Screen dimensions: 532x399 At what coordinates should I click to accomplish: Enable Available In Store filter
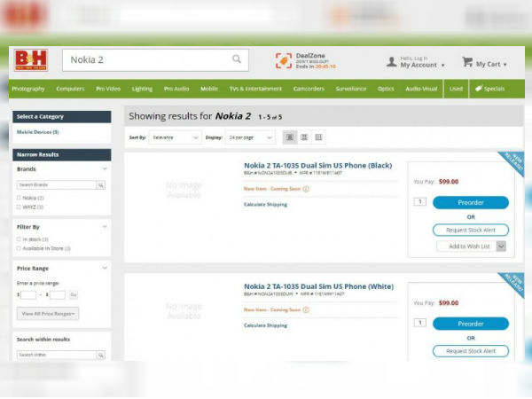[x=19, y=248]
